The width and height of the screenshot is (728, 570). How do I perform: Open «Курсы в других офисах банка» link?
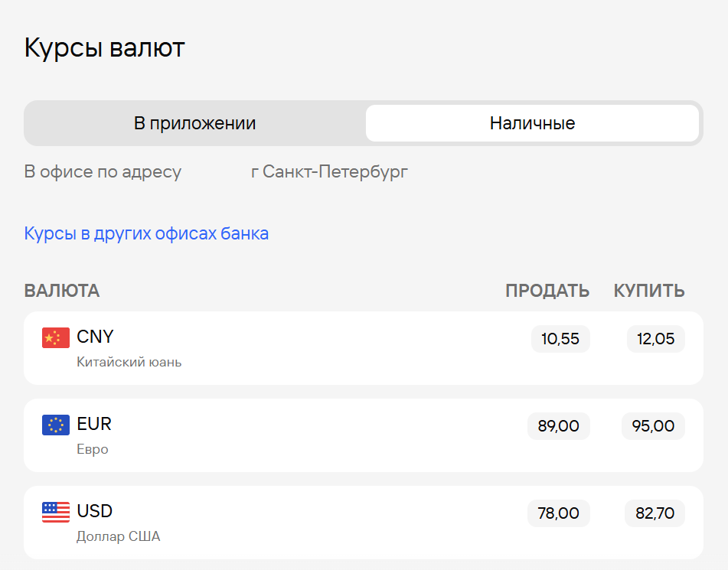146,233
